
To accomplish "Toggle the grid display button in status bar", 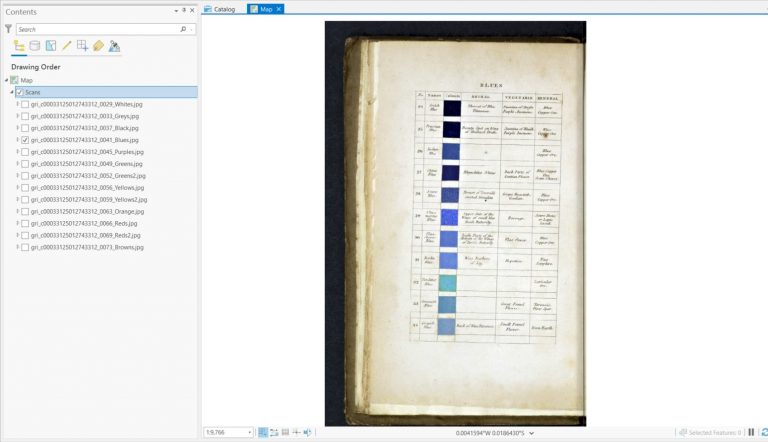I will (263, 432).
